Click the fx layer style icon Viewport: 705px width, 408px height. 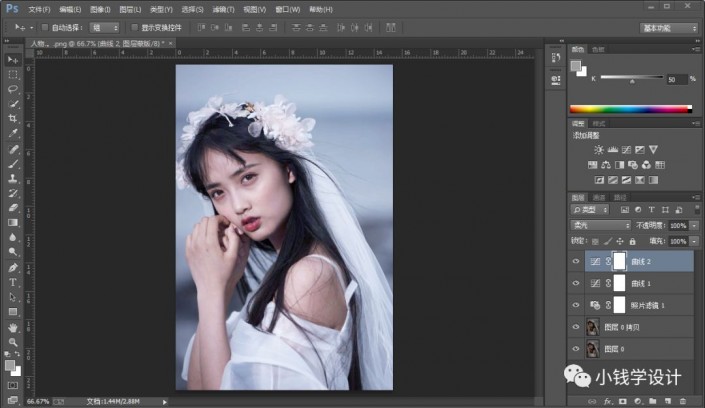click(x=607, y=401)
